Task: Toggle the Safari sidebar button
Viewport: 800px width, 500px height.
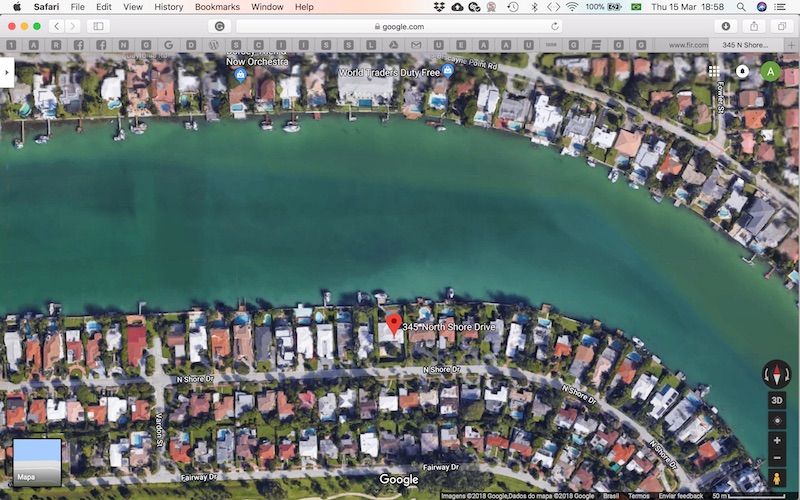Action: point(98,26)
